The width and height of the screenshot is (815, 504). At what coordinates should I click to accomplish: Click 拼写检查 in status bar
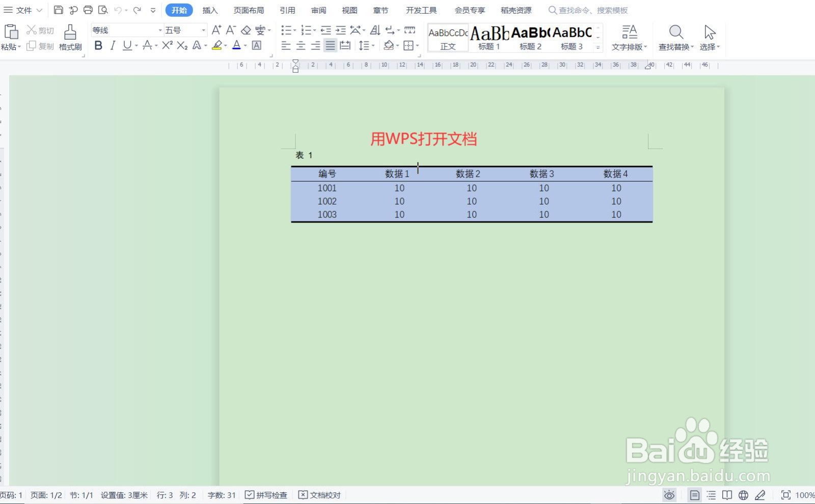click(266, 495)
